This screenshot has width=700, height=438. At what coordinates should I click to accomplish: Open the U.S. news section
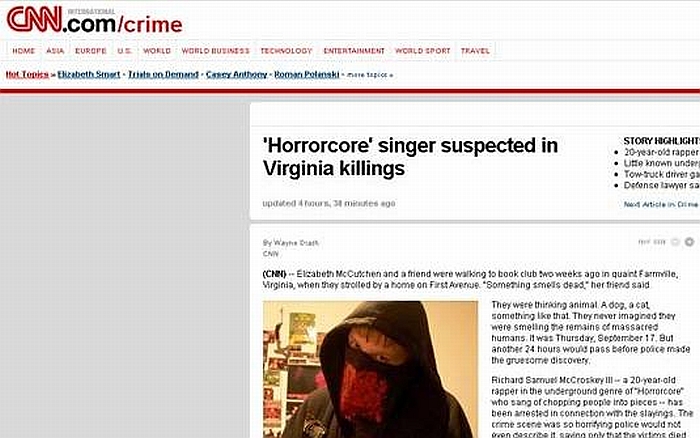pyautogui.click(x=125, y=51)
